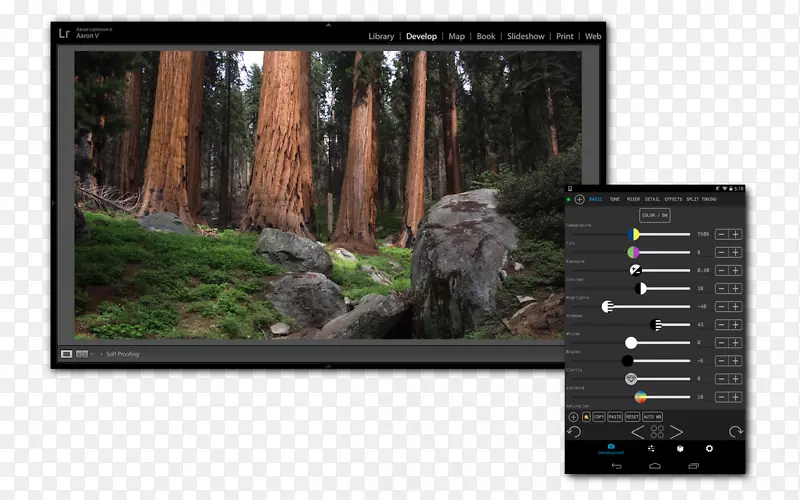Click the before/after compare view icon
Image resolution: width=800 pixels, height=500 pixels.
point(81,354)
